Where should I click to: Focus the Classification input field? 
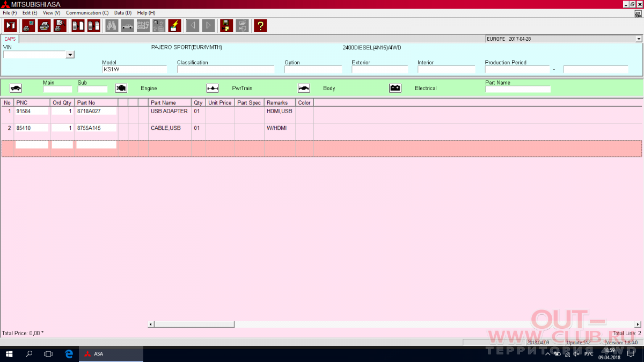click(225, 69)
